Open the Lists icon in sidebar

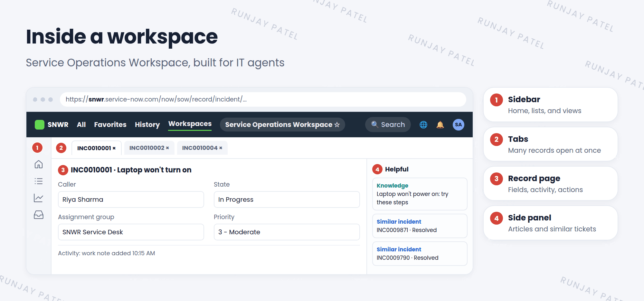click(x=39, y=181)
